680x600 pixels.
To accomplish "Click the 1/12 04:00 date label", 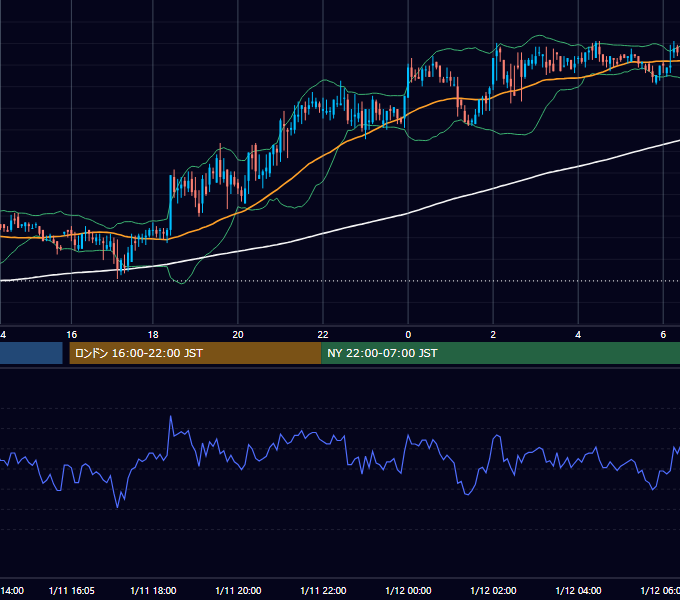I will [x=578, y=591].
